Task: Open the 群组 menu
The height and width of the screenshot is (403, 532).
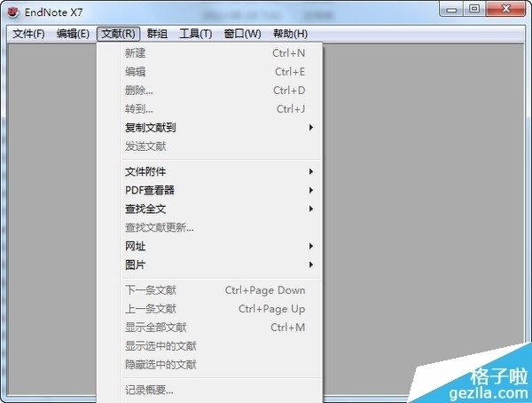Action: (x=157, y=34)
